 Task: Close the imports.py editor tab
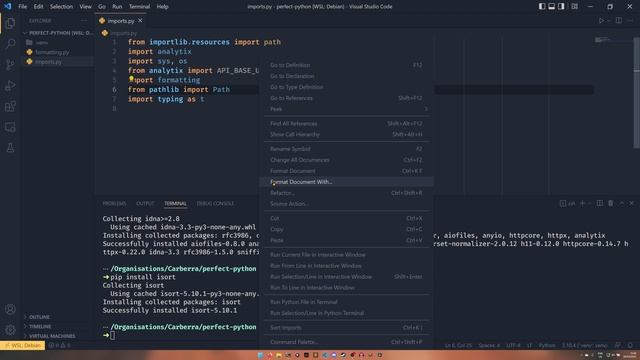[140, 20]
